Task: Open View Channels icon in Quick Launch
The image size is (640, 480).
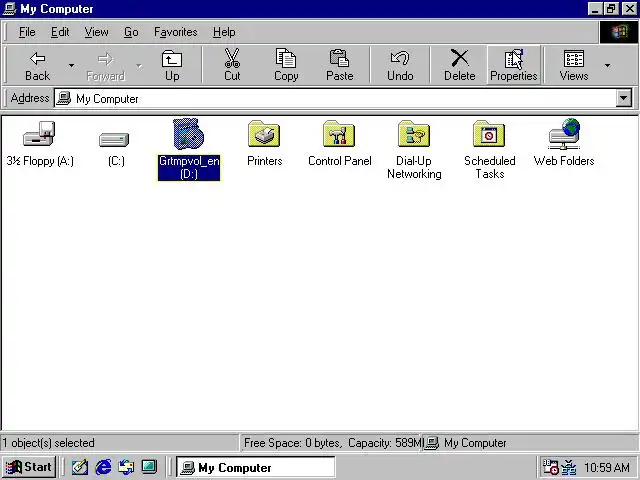Action: coord(149,467)
